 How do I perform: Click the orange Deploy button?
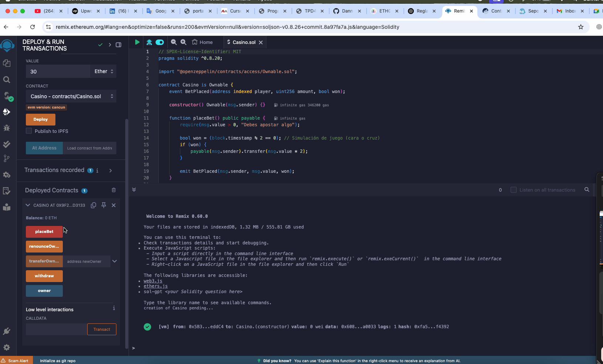coord(41,120)
